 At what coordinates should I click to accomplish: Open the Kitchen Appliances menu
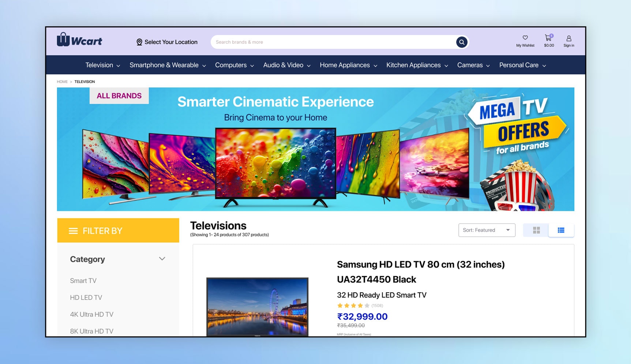click(417, 65)
